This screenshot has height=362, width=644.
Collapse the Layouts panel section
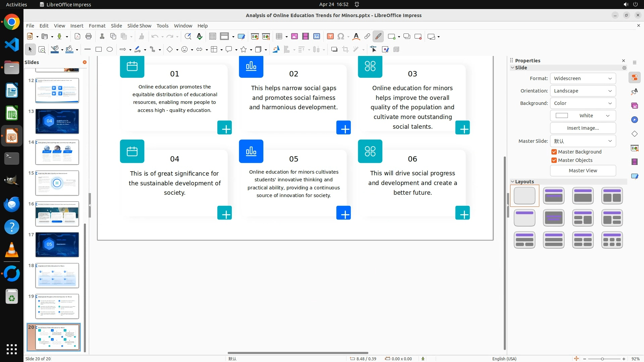coord(513,182)
